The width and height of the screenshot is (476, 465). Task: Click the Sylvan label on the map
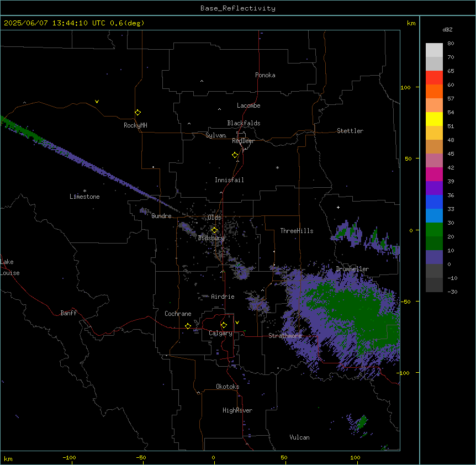coord(215,135)
